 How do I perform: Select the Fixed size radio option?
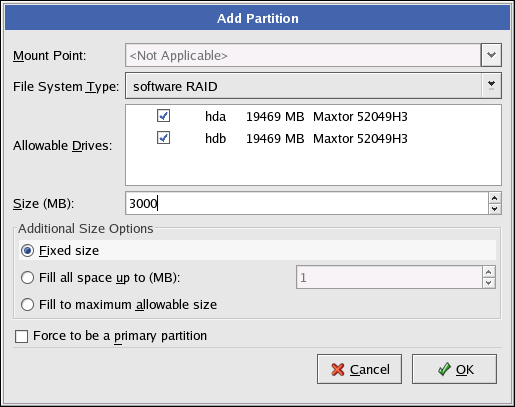point(27,251)
